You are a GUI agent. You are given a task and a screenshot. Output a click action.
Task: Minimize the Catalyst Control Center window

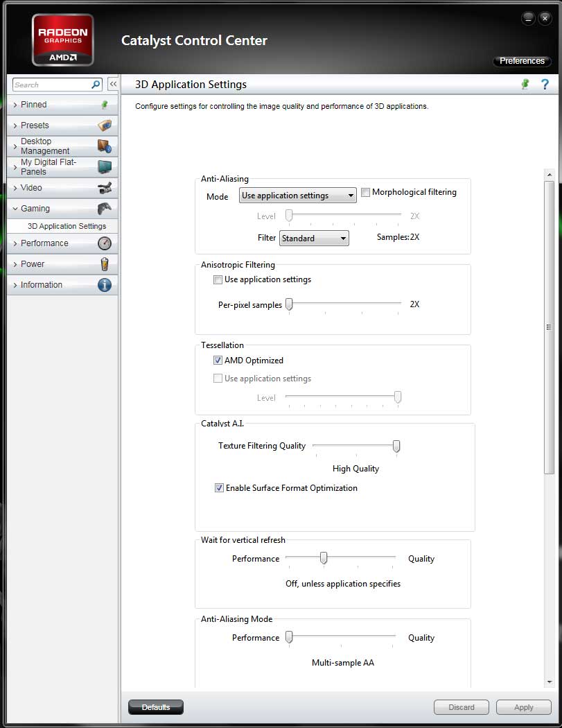(x=528, y=19)
